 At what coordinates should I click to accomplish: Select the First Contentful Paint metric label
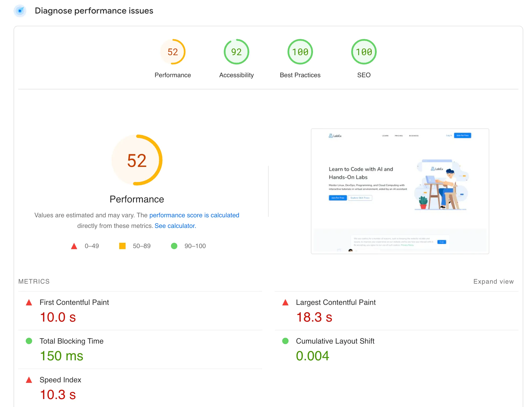coord(74,302)
